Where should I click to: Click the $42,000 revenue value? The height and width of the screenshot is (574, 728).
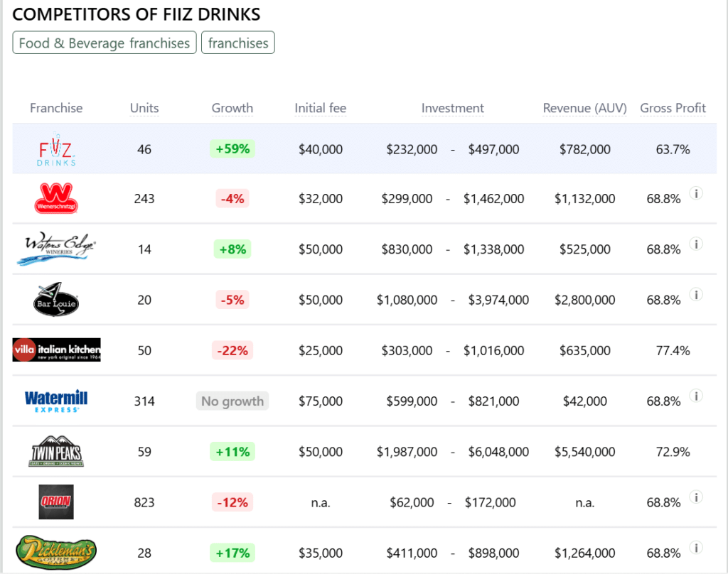pyautogui.click(x=585, y=401)
